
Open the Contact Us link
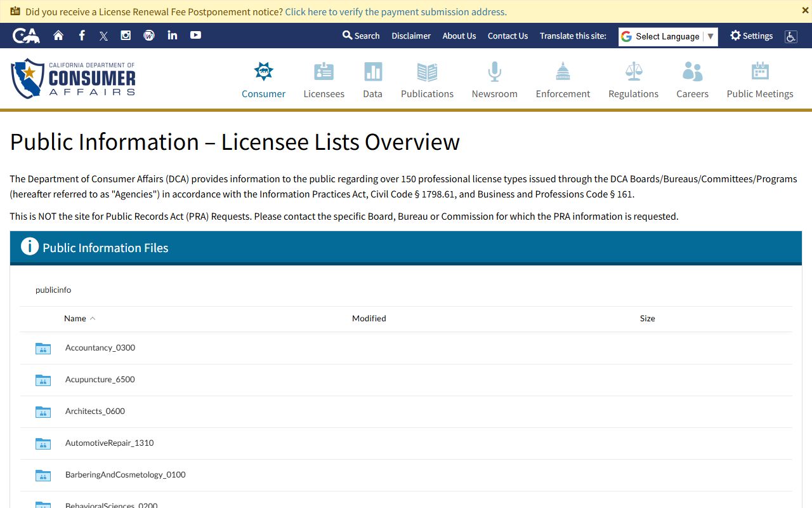tap(507, 36)
